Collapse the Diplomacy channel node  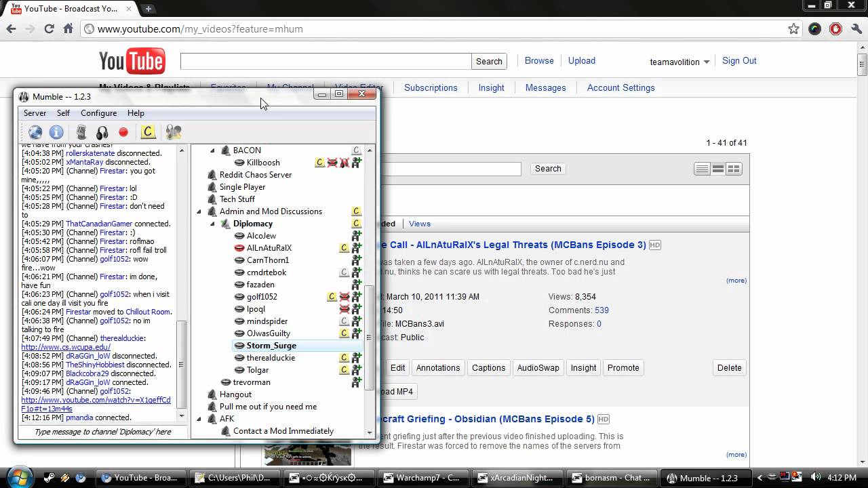(212, 224)
